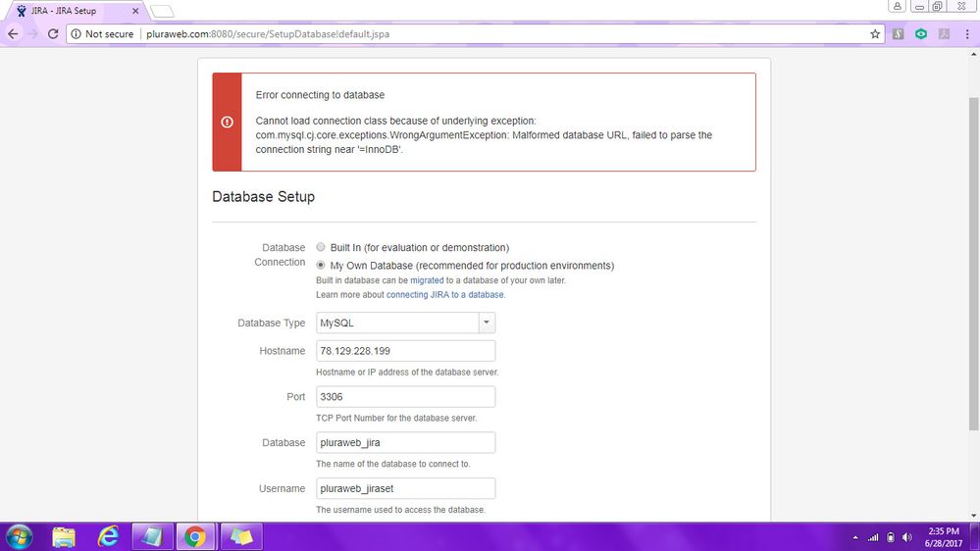Image resolution: width=980 pixels, height=551 pixels.
Task: Click into the Database name field
Action: tap(405, 442)
